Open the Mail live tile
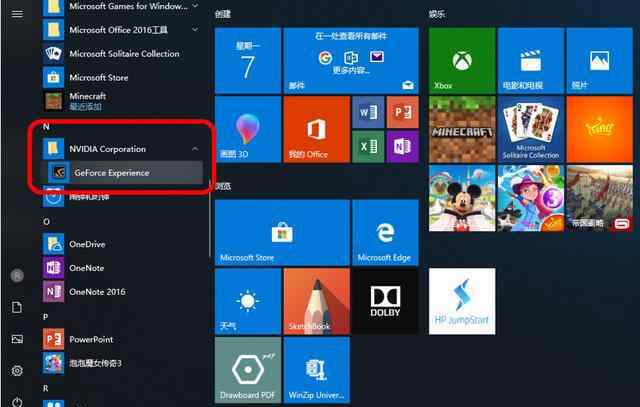Viewport: 640px width, 407px height. [351, 61]
